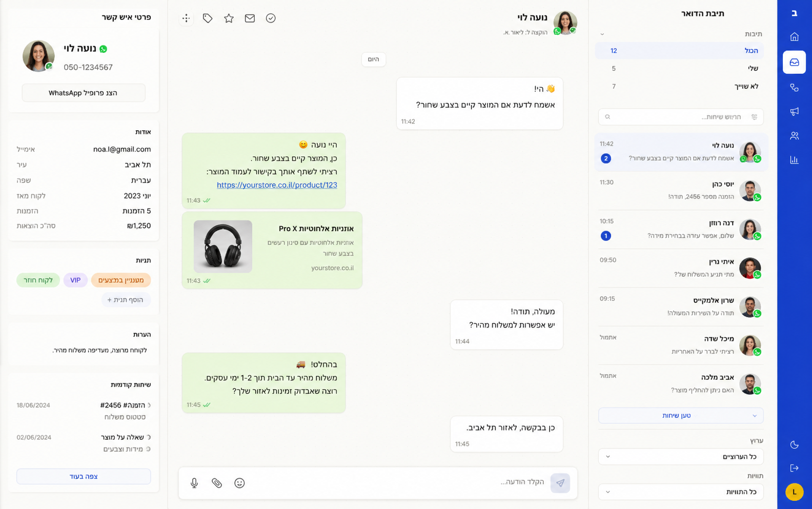Click the צפה בעוד view more button
This screenshot has width=812, height=509.
click(84, 476)
